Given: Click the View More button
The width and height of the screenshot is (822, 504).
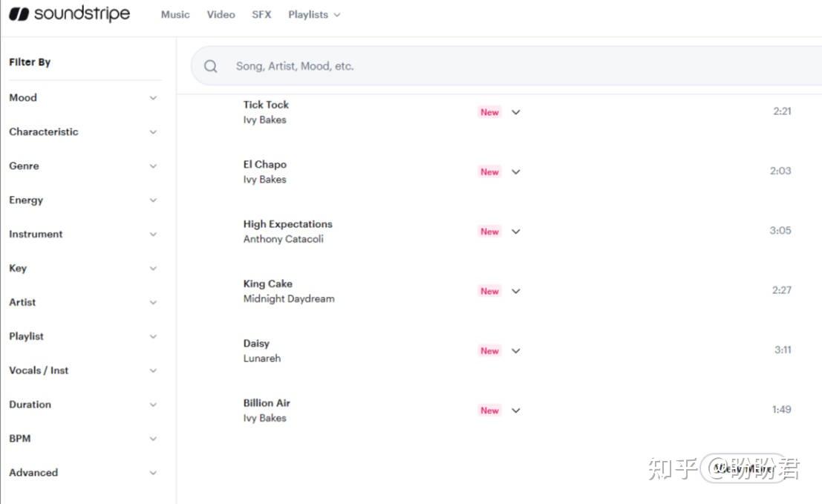Looking at the screenshot, I should (743, 468).
